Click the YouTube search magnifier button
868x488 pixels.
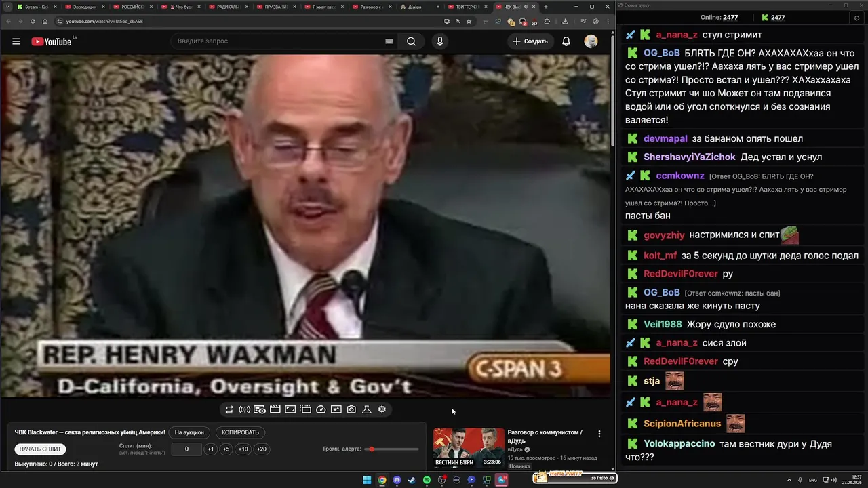(411, 41)
